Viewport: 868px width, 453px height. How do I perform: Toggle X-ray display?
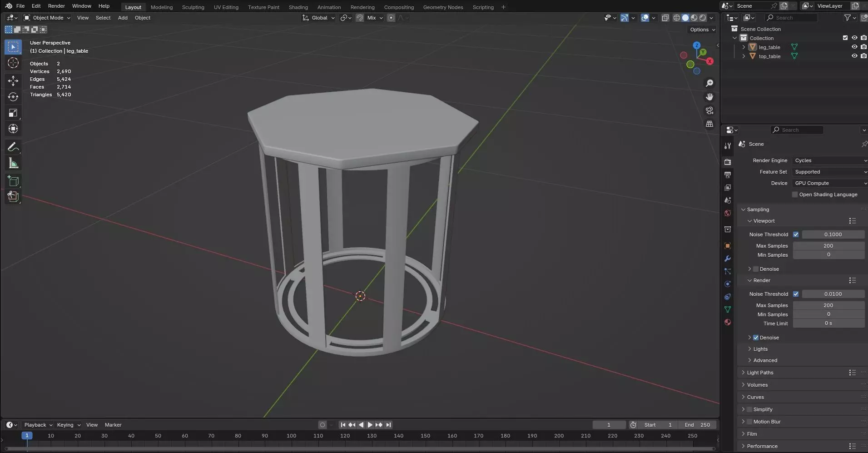pos(665,18)
